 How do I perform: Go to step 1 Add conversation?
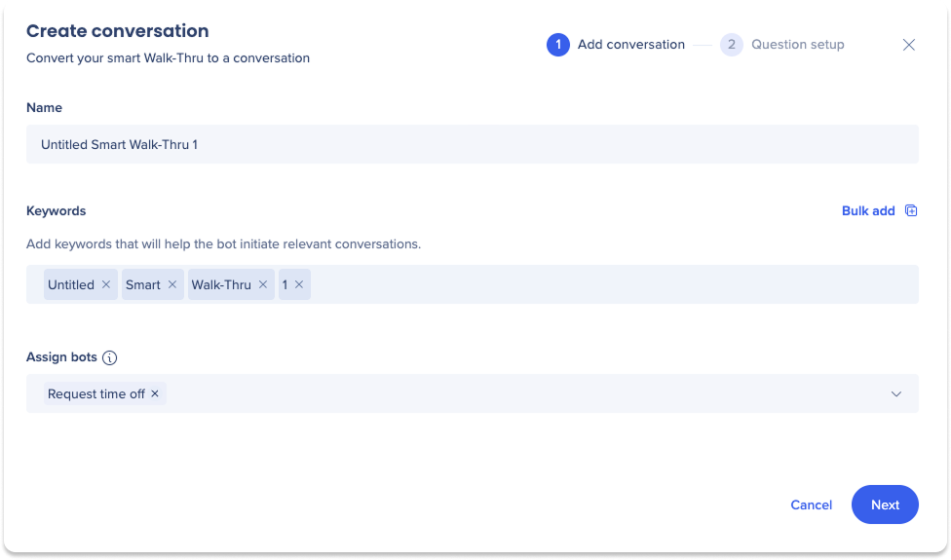[616, 45]
